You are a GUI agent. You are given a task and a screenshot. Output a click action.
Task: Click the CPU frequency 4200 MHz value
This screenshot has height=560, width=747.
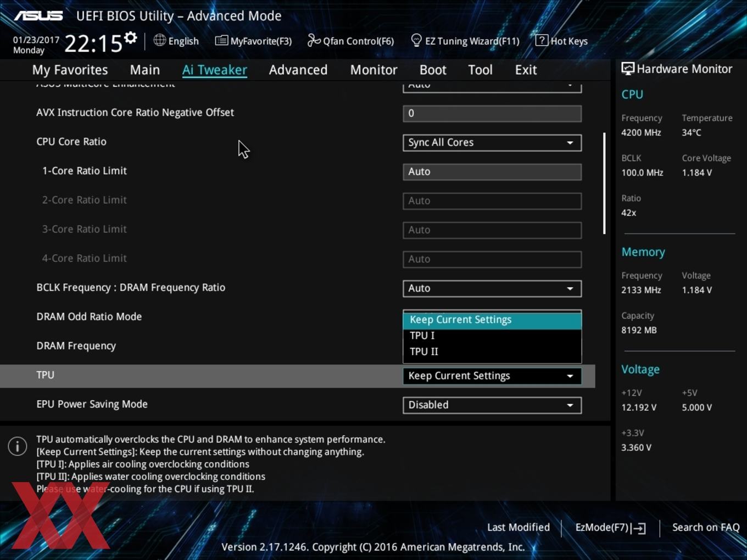click(641, 132)
